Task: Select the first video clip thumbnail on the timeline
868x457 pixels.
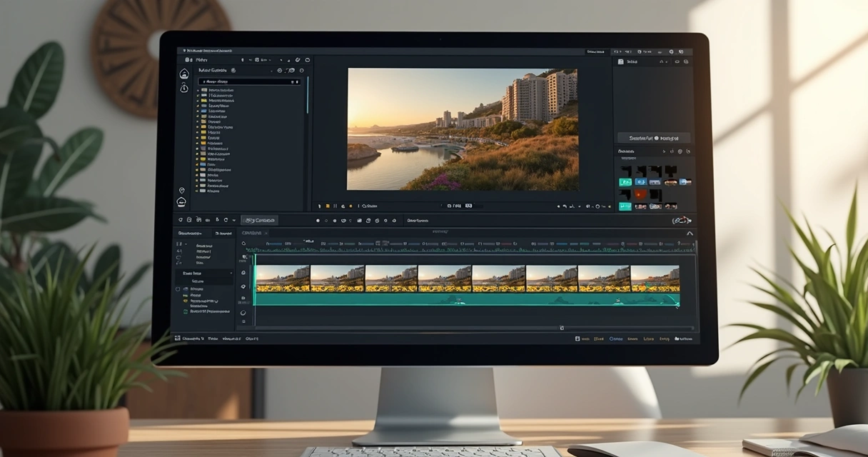Action: [283, 278]
